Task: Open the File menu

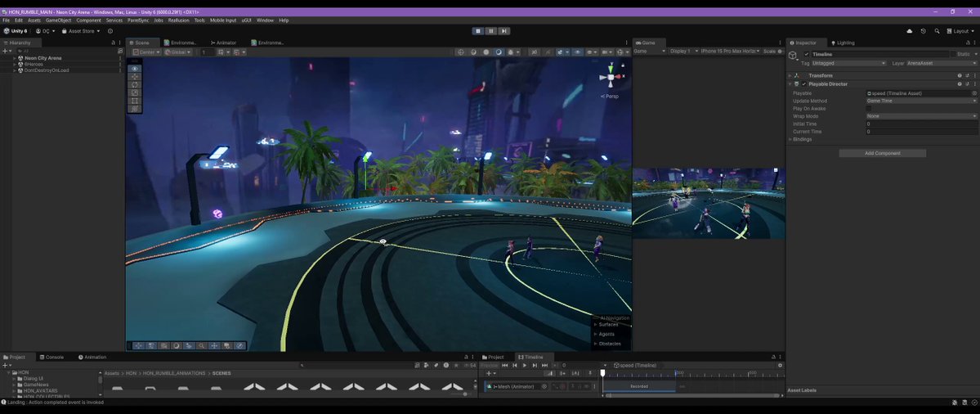Action: pyautogui.click(x=7, y=20)
